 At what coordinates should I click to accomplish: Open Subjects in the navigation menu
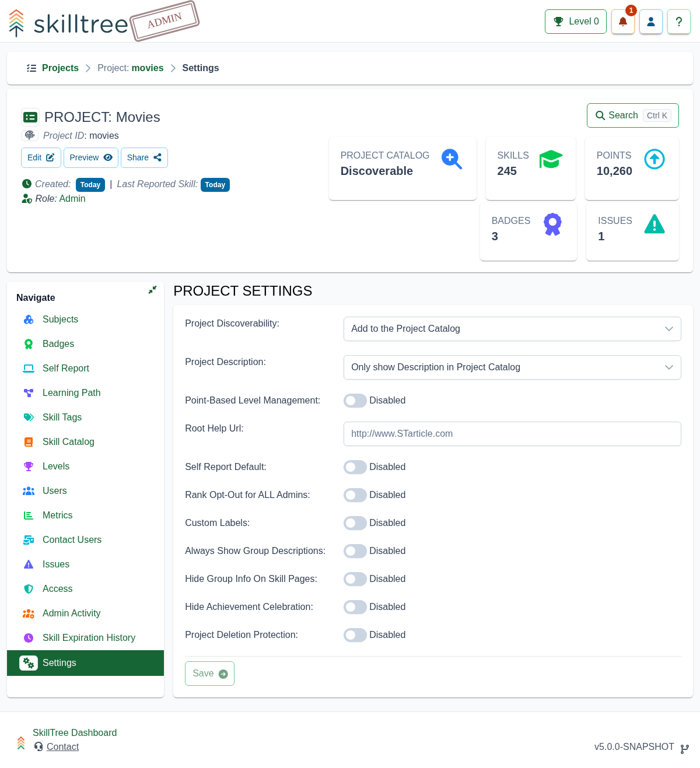point(85,320)
